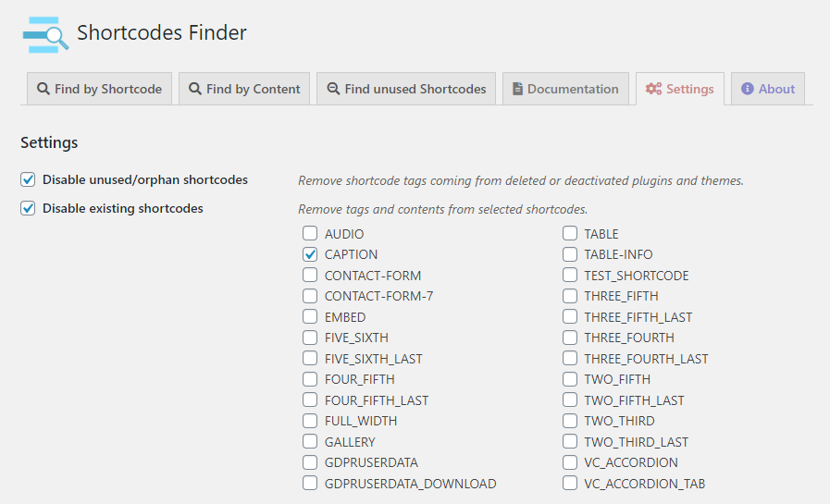Uncheck the CAPTION shortcode checkbox

click(310, 254)
